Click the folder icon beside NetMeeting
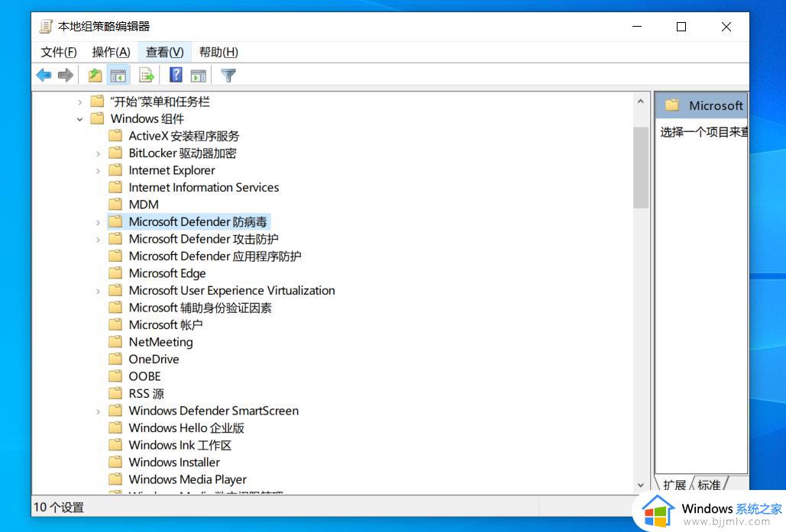 [116, 342]
